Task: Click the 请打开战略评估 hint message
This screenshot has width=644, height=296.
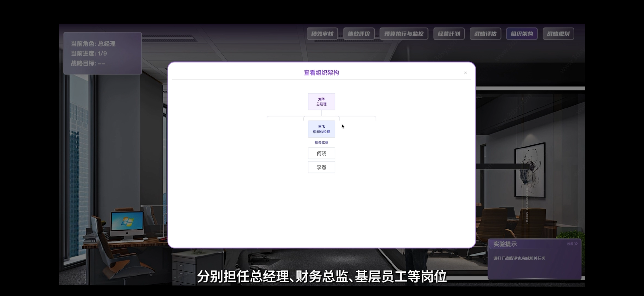Action: pos(519,258)
